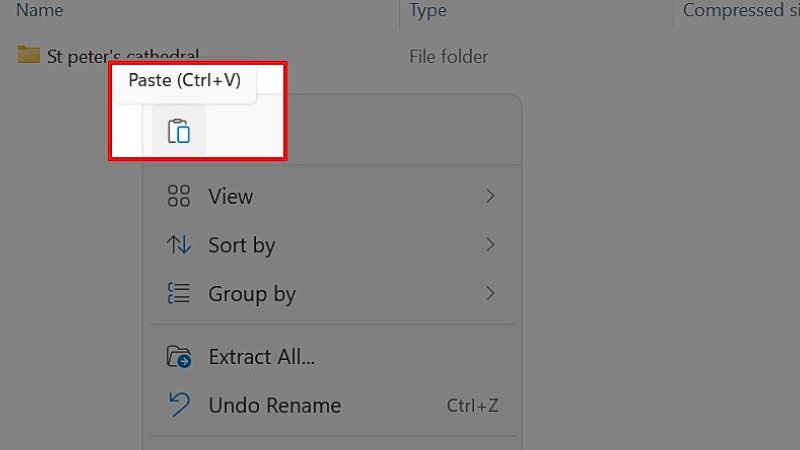Click the Undo Rename arrow icon

pyautogui.click(x=179, y=405)
